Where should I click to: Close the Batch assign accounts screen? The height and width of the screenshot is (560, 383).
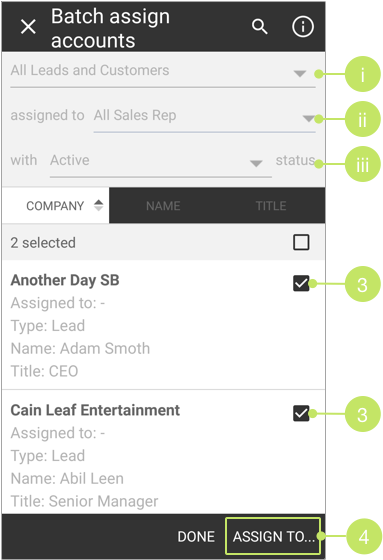28,27
